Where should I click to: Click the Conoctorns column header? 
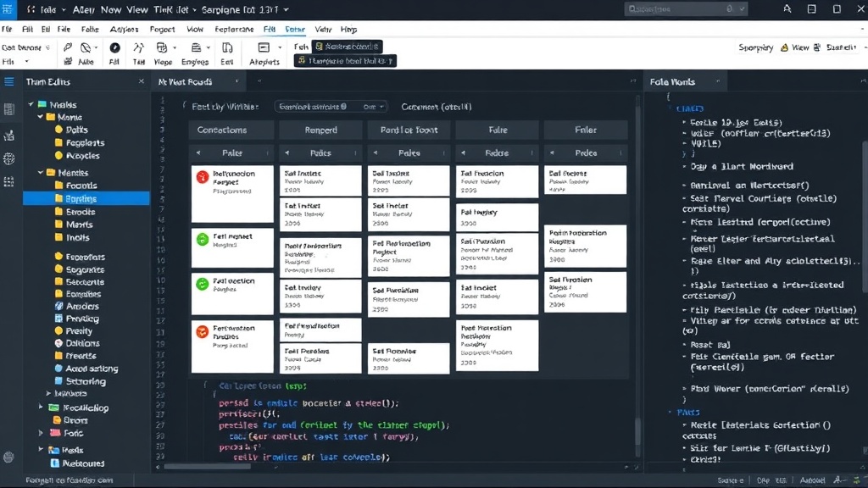click(x=232, y=130)
